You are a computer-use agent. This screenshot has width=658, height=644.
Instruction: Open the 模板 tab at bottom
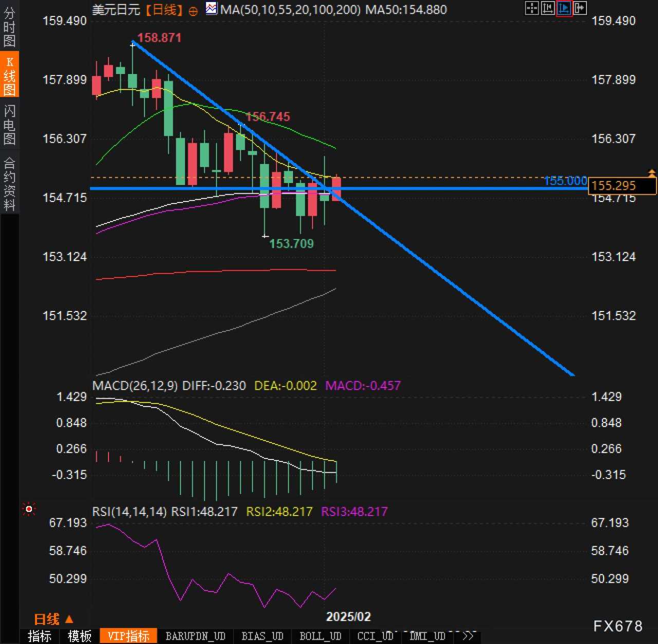80,636
